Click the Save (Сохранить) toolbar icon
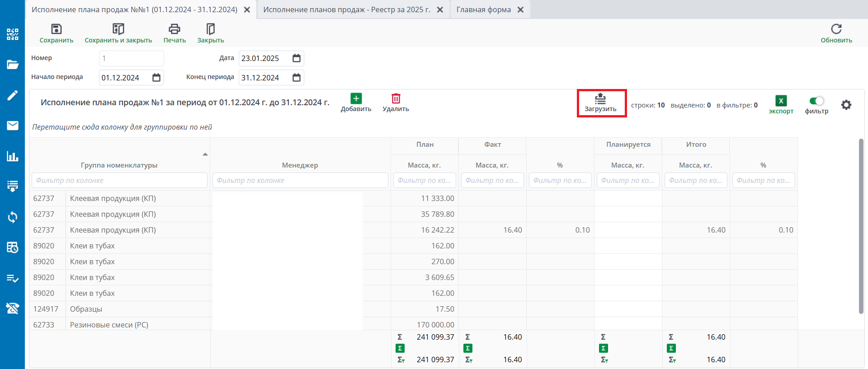The width and height of the screenshot is (868, 369). pyautogui.click(x=56, y=30)
